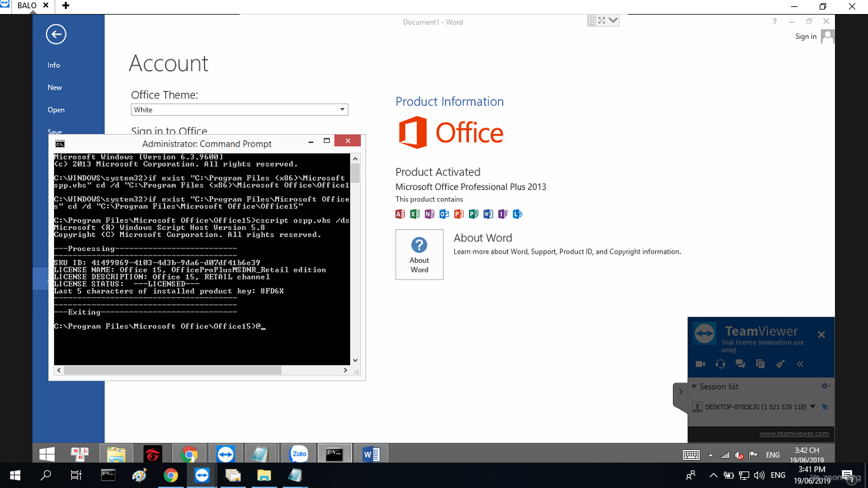Click Sign in at Word top right
The image size is (868, 488).
(x=806, y=37)
